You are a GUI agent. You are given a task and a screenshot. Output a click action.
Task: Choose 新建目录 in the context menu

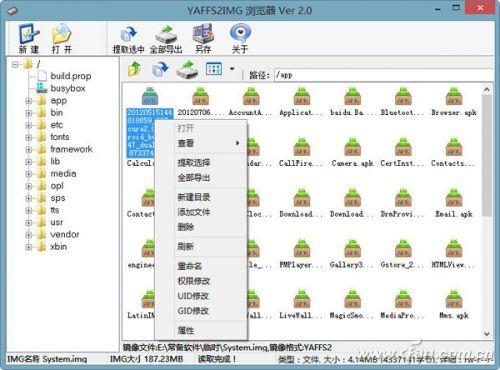[201, 197]
